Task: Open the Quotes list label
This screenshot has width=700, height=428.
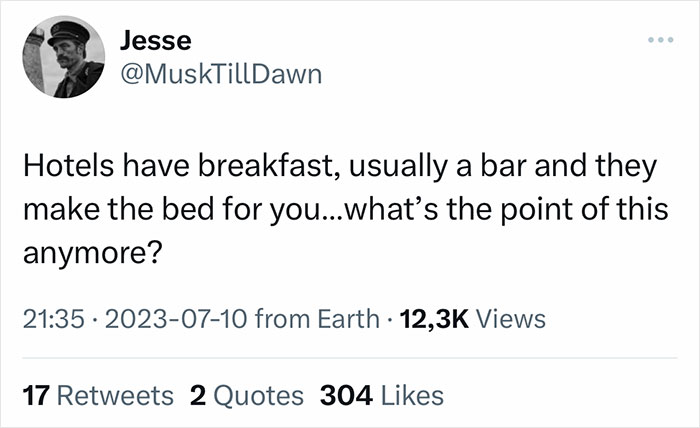Action: pyautogui.click(x=259, y=395)
